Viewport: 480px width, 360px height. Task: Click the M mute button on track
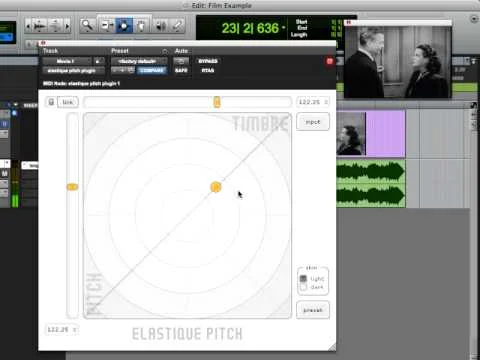tap(4, 173)
